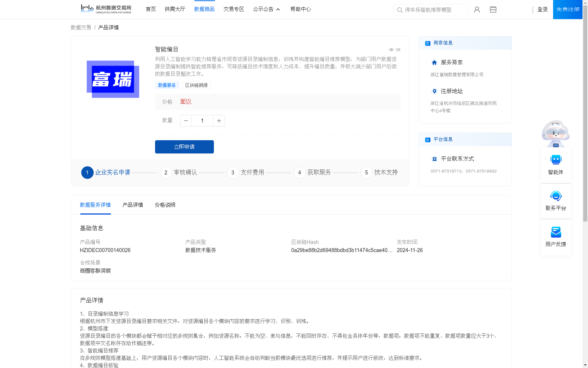Click the 平台信息 panel icon
588x368 pixels.
pyautogui.click(x=428, y=139)
